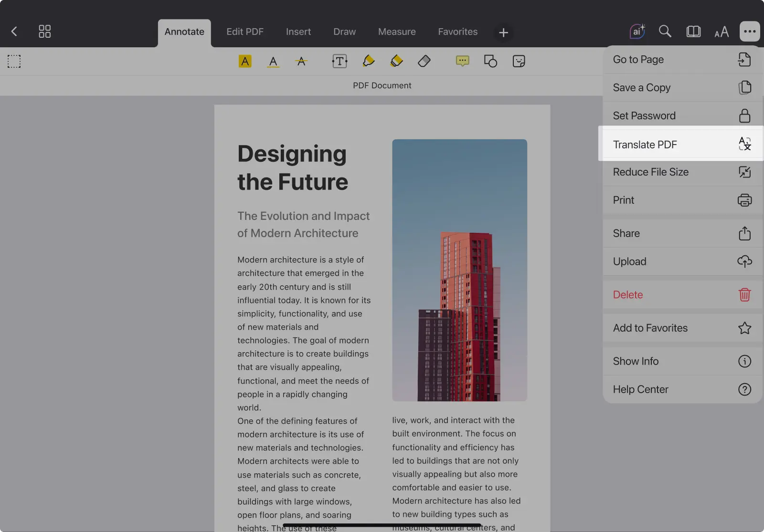Add a new toolbar tab
This screenshot has width=764, height=532.
coord(503,32)
